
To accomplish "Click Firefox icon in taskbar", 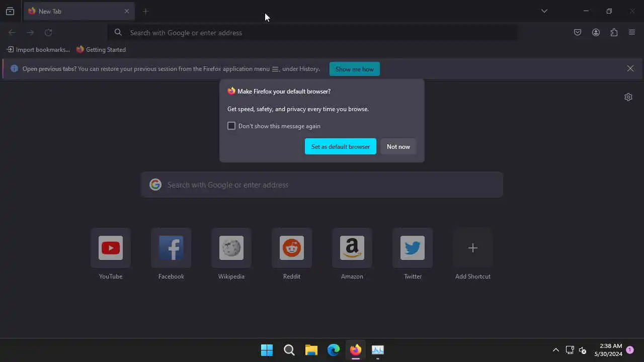I will pos(356,350).
